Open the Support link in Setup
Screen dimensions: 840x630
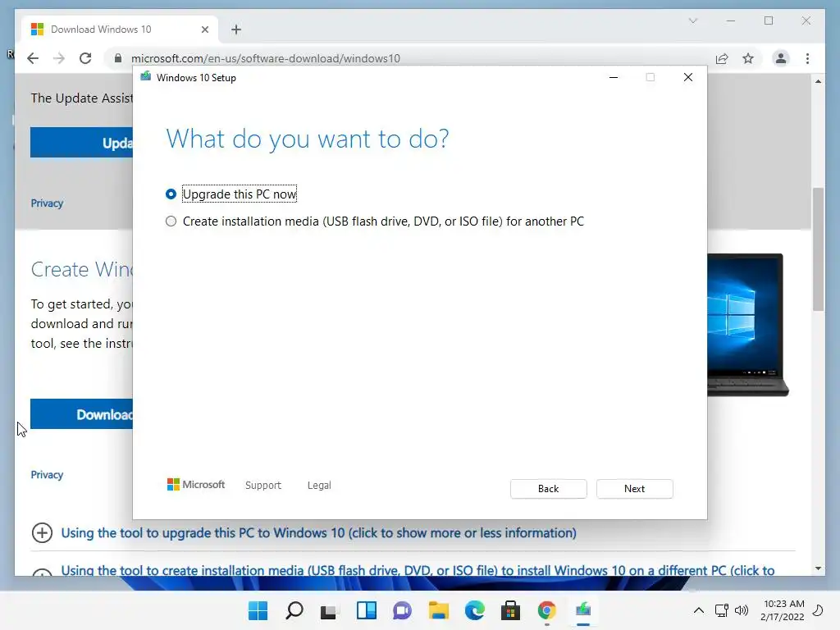click(263, 486)
